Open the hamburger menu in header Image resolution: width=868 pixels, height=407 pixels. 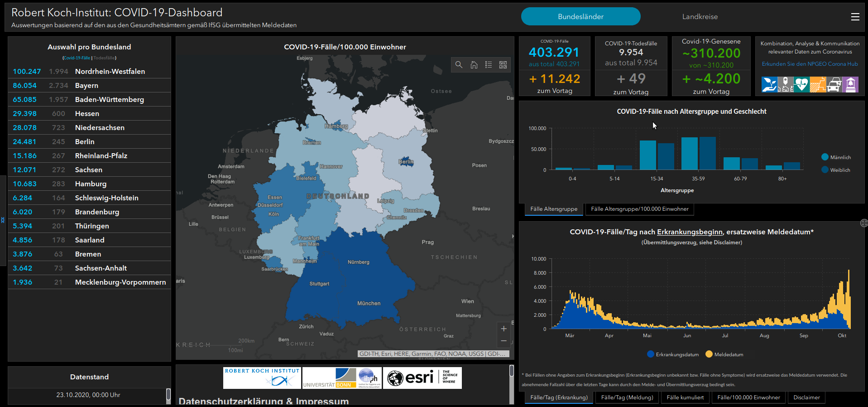tap(855, 17)
